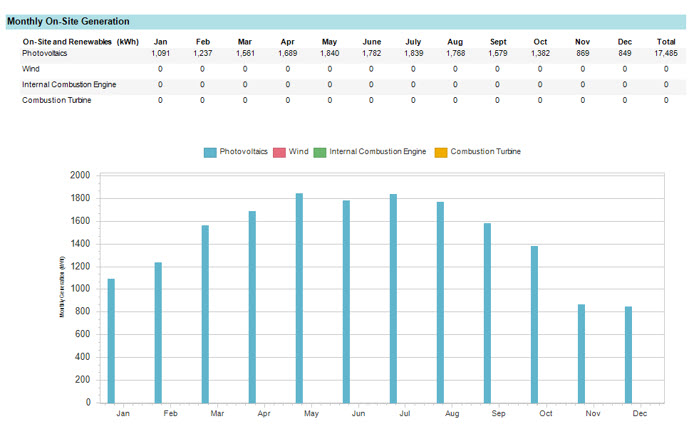Click the 1,689 Photovoltaics April value

click(x=287, y=53)
